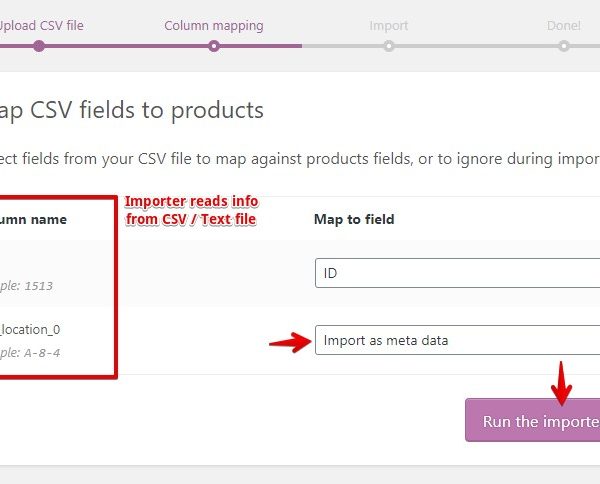The image size is (600, 484).
Task: Click the Upload CSV file step label
Action: pos(42,25)
